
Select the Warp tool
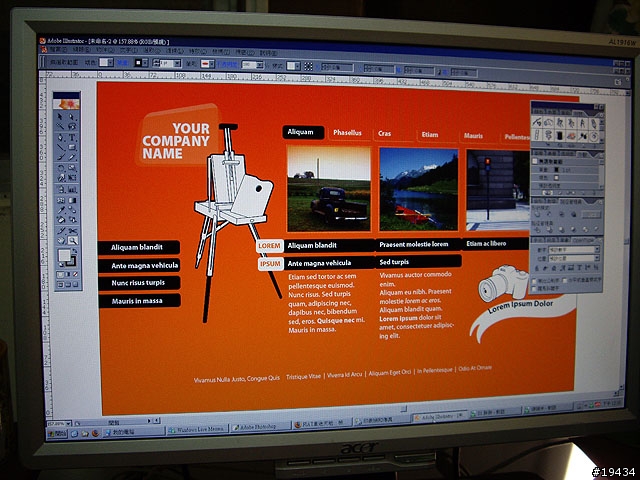click(60, 178)
